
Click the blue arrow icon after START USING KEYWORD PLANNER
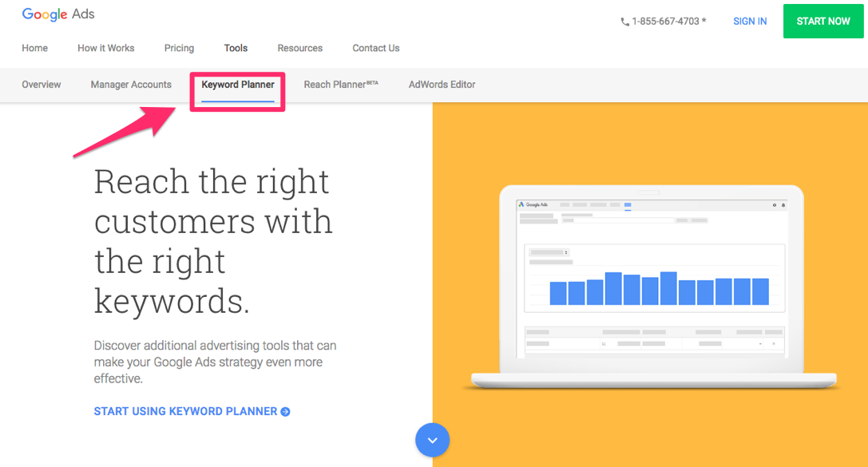click(283, 411)
